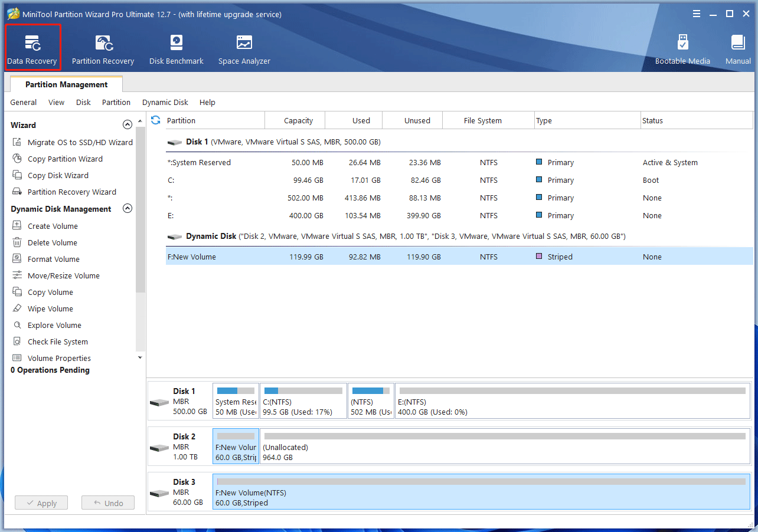Open the General menu

24,102
